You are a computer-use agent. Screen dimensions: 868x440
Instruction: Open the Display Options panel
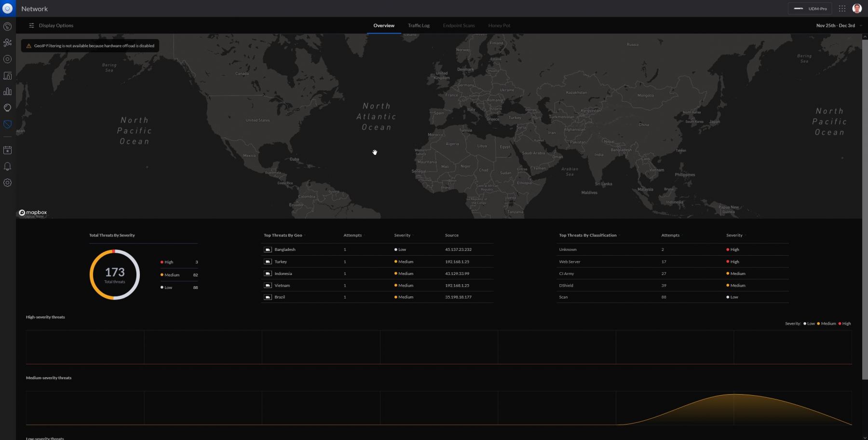click(51, 26)
